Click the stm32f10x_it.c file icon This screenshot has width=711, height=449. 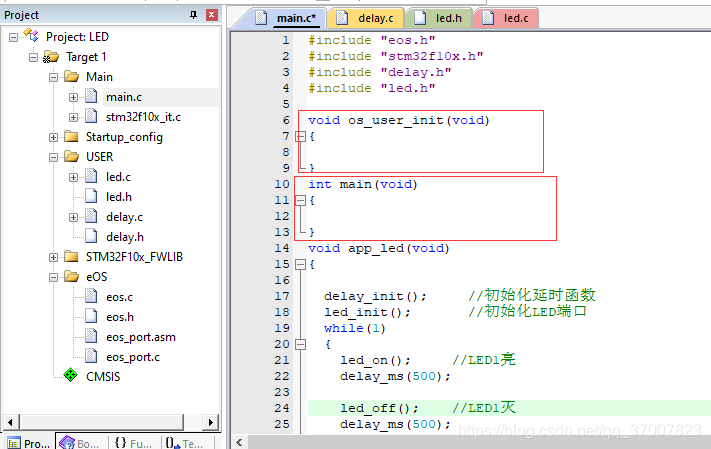tap(92, 117)
